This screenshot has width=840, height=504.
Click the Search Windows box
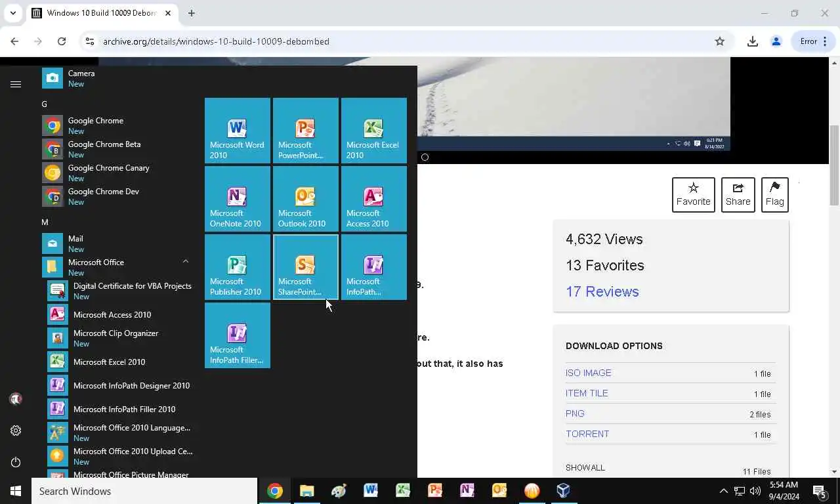144,491
